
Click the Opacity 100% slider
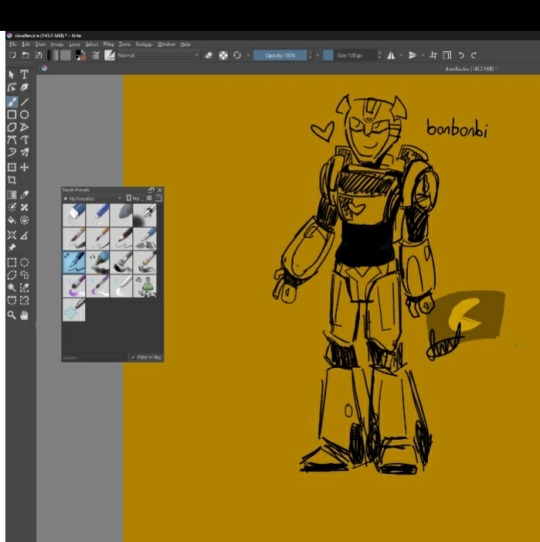click(x=280, y=55)
